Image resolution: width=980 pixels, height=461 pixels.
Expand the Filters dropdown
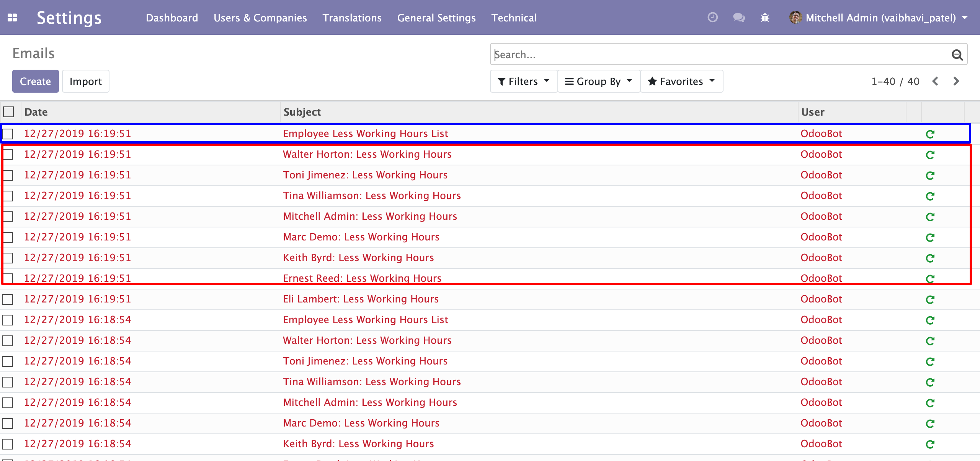(523, 81)
